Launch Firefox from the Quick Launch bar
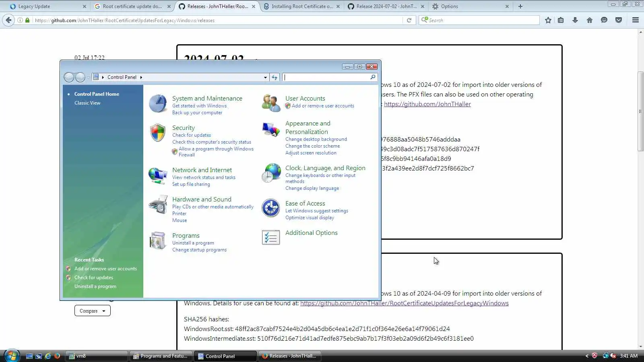The image size is (644, 362). click(x=57, y=356)
